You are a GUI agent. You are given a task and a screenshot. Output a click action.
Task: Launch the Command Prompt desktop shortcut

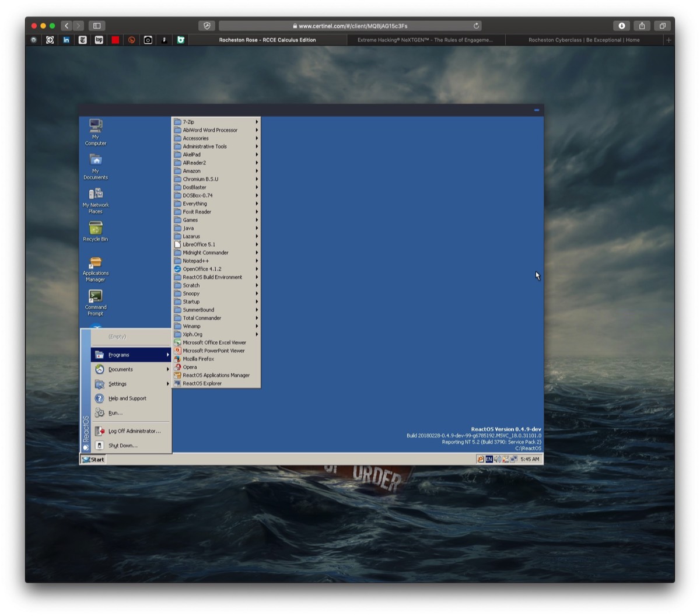click(96, 302)
